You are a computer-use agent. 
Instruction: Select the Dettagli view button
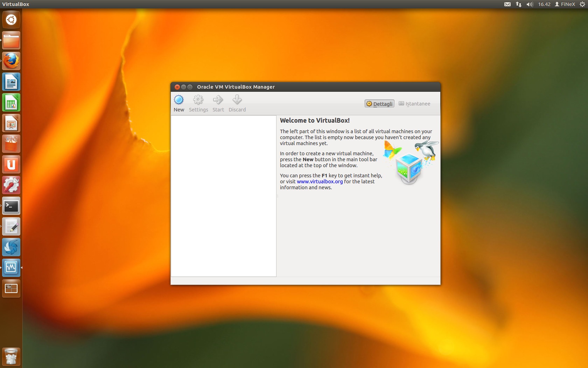click(379, 104)
